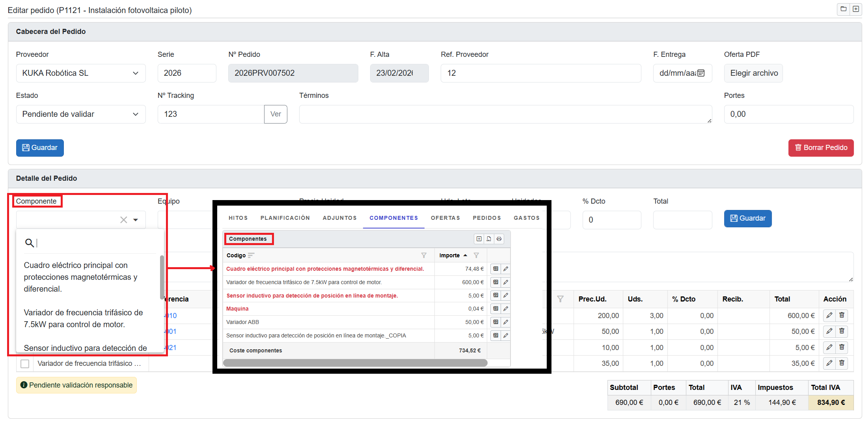Check the Variador de frecuencia trifásico row checkbox
This screenshot has width=868, height=427.
coord(25,363)
